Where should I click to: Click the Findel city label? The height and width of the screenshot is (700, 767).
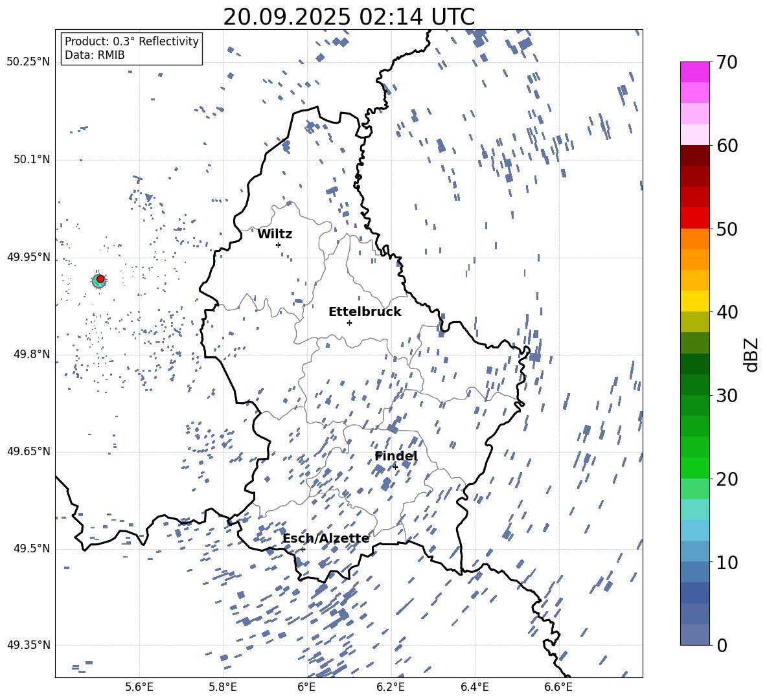(396, 456)
